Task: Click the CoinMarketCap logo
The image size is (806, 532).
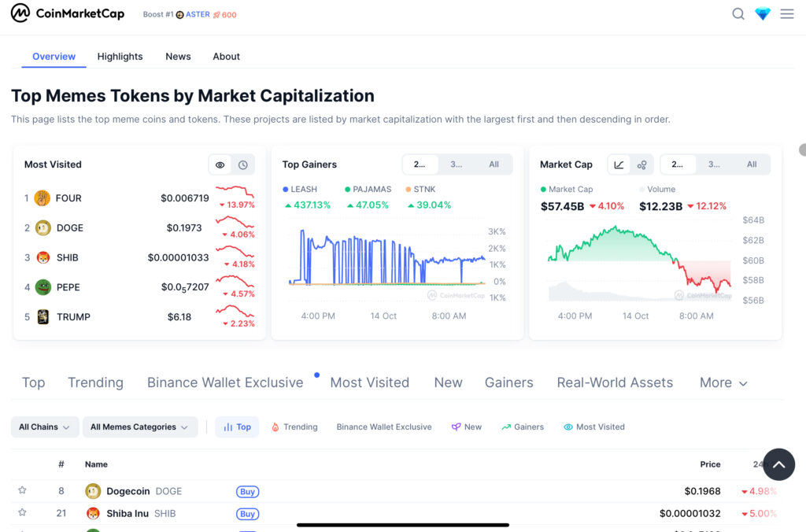Action: 68,13
